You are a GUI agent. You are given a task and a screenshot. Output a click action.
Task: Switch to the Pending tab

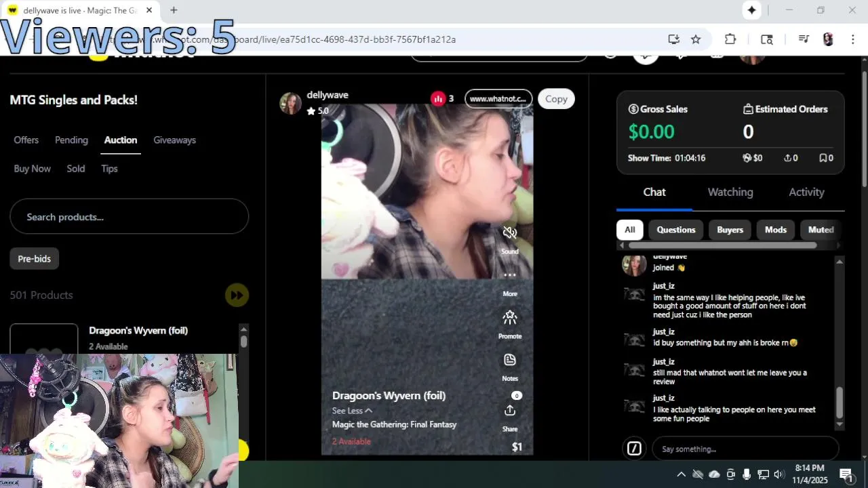[x=71, y=140]
